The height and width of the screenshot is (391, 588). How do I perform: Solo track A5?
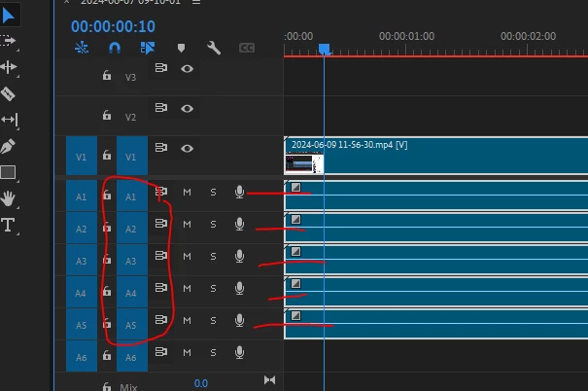[x=213, y=320]
